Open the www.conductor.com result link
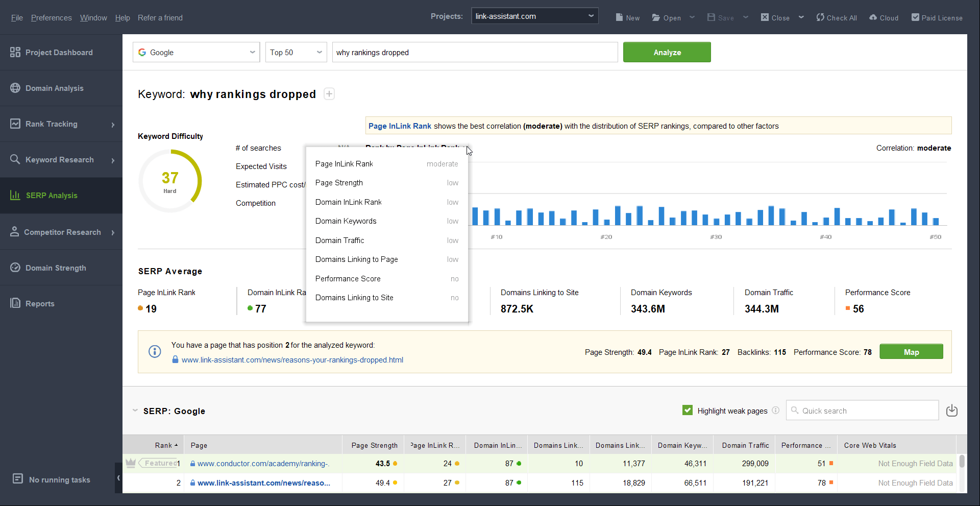The height and width of the screenshot is (506, 980). (x=263, y=464)
